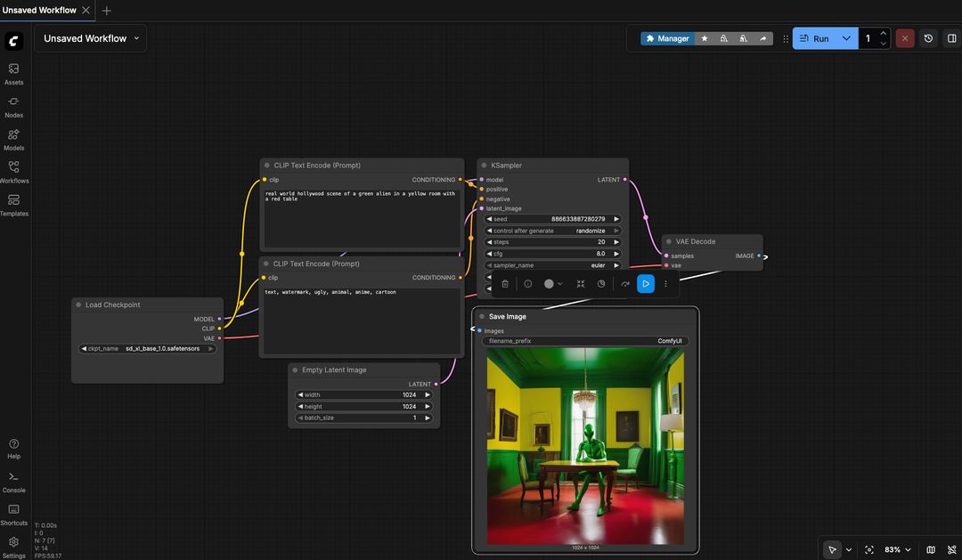Run the selected node with the blue play icon
962x560 pixels.
(645, 283)
